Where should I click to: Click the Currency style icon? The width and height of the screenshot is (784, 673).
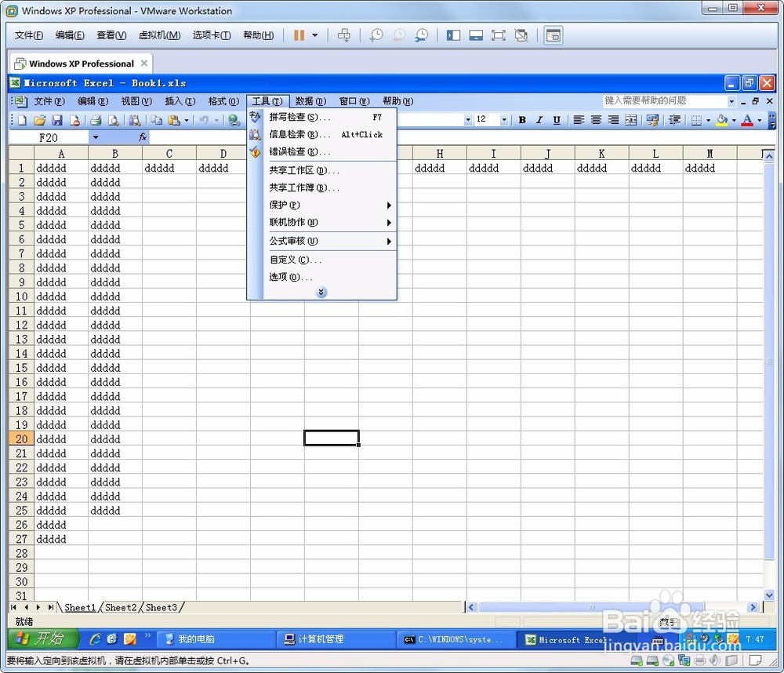652,120
